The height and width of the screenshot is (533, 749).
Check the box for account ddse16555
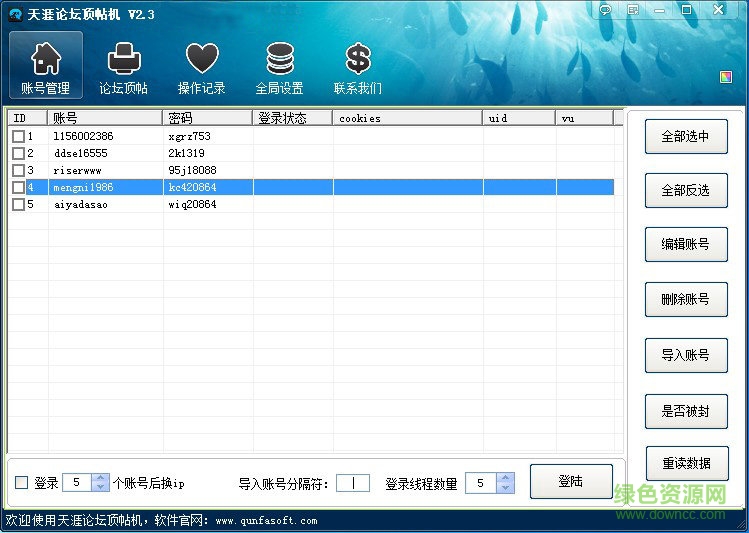tap(18, 153)
